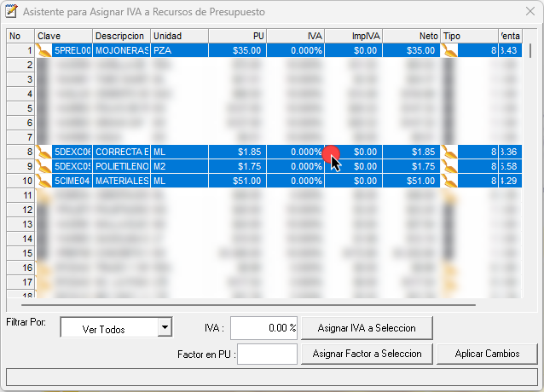Viewport: 544px width, 392px height.
Task: Click the PU column header
Action: [x=236, y=37]
